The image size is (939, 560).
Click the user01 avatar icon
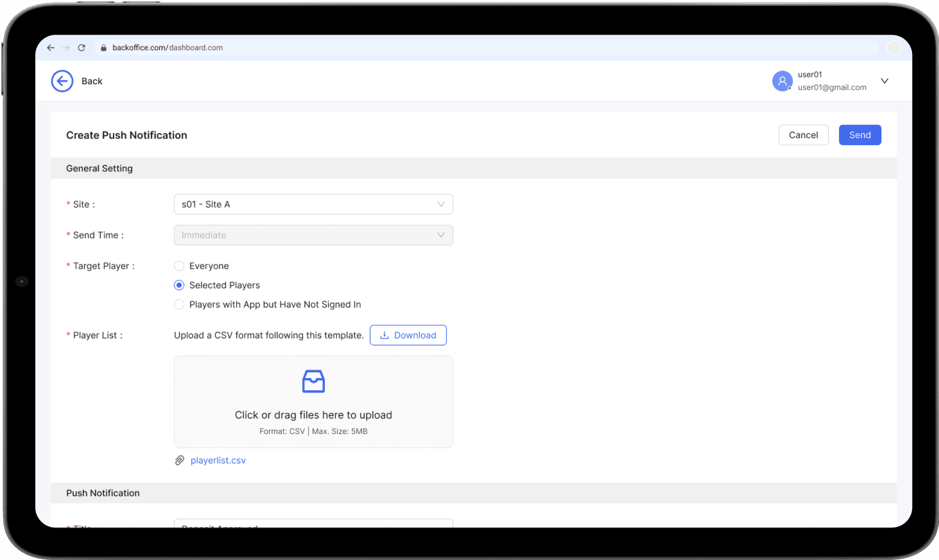tap(782, 81)
